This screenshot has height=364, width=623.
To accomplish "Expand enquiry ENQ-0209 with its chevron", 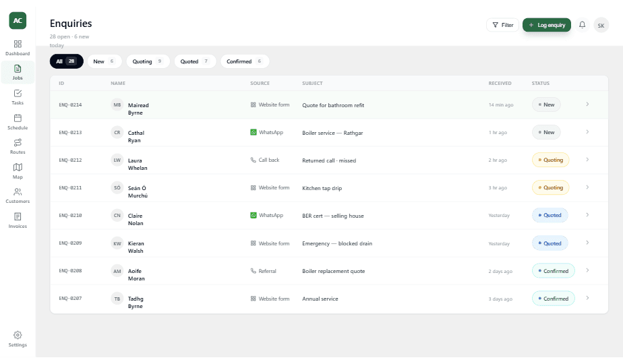I will [x=587, y=243].
